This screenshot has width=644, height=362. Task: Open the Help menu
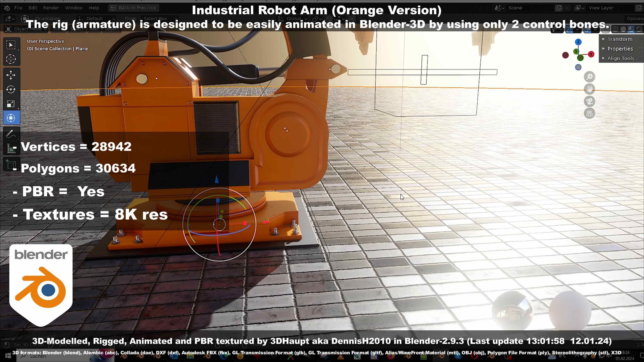(94, 8)
